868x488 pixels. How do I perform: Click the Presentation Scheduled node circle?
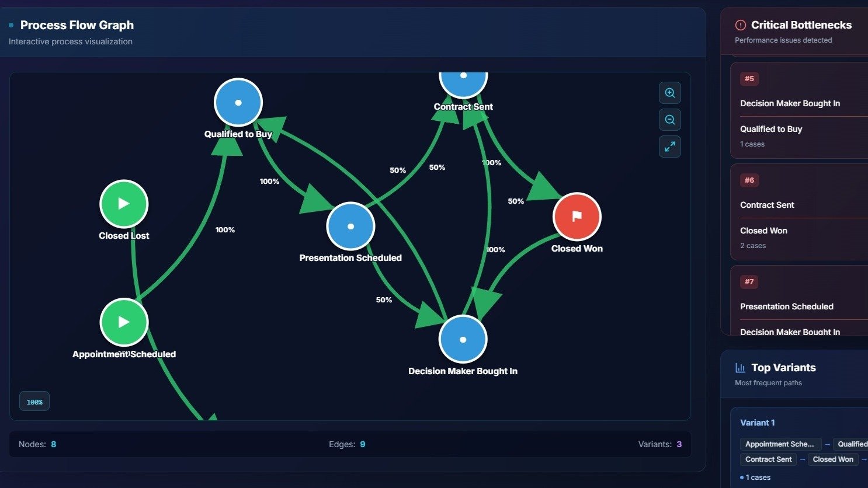(x=350, y=226)
